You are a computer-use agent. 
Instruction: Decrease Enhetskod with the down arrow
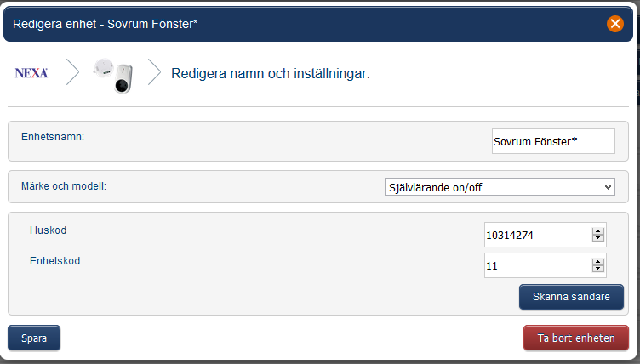(x=598, y=270)
